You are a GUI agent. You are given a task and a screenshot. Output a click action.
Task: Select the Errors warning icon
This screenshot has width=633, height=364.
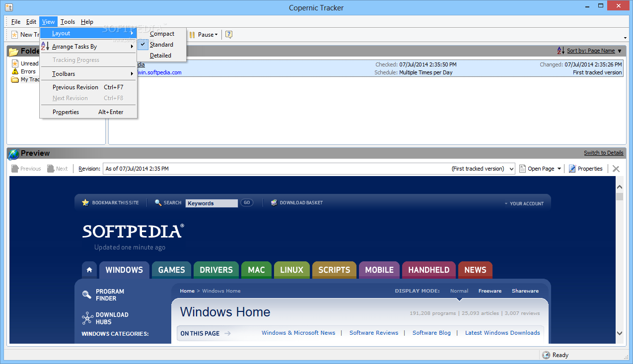pos(15,71)
